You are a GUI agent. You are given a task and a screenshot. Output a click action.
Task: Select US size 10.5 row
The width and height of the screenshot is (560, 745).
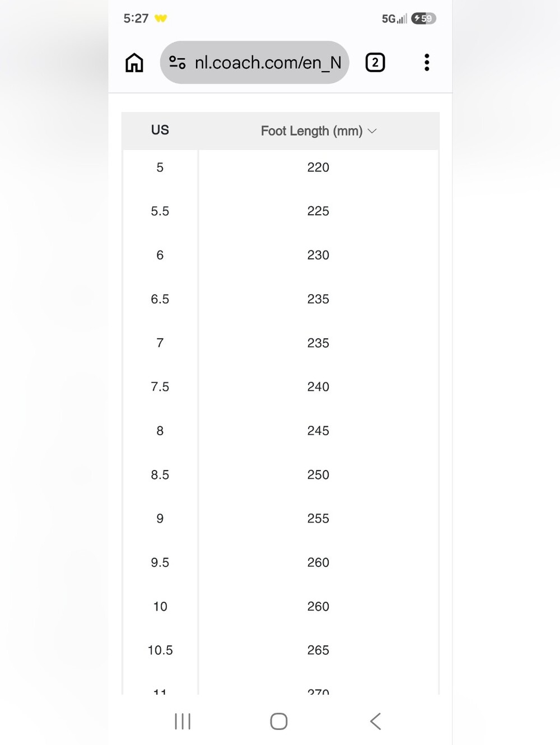click(x=281, y=650)
